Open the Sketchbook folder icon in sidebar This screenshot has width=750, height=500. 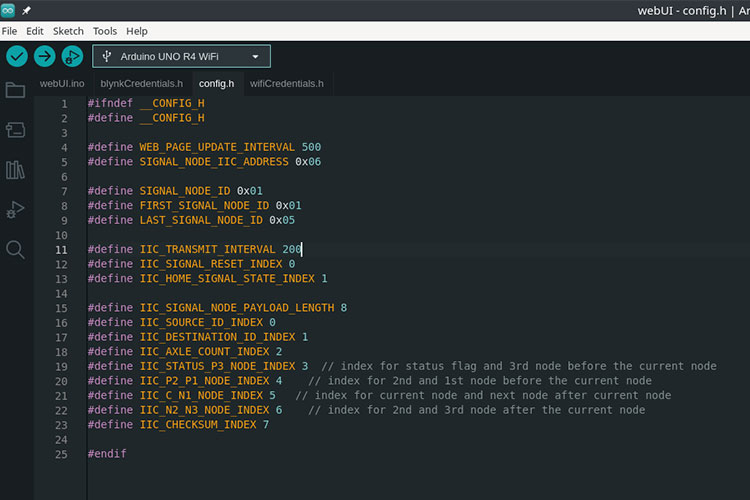(15, 90)
